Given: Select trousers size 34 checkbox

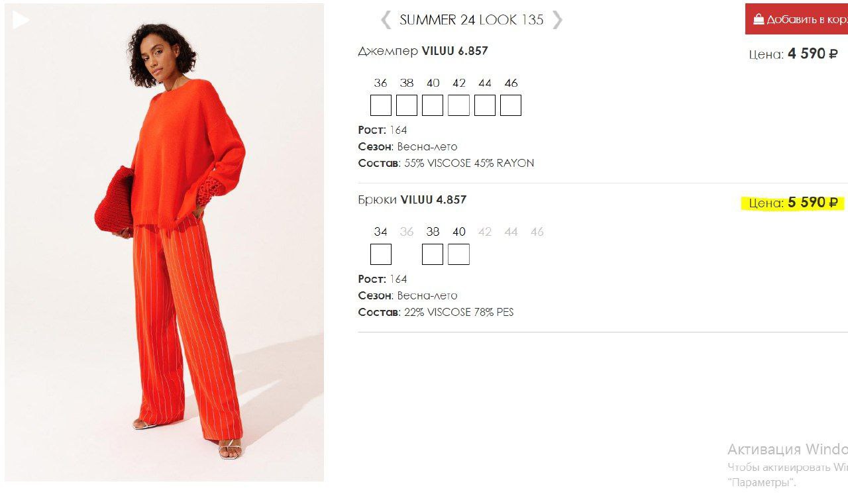Looking at the screenshot, I should point(381,254).
